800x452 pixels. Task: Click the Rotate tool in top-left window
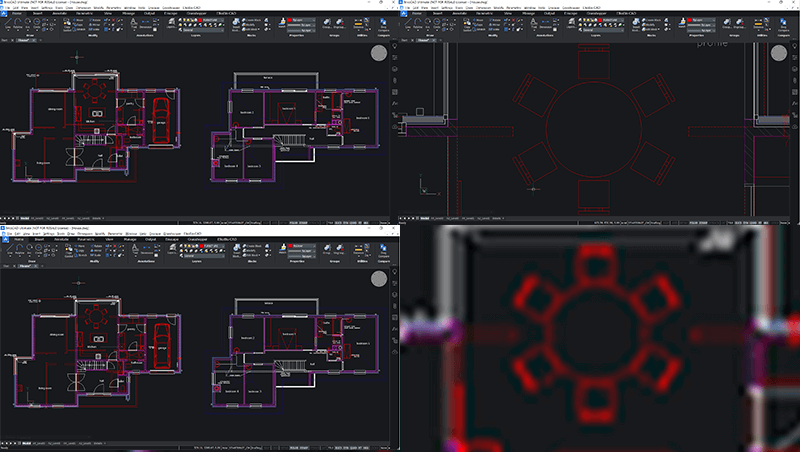[x=95, y=20]
